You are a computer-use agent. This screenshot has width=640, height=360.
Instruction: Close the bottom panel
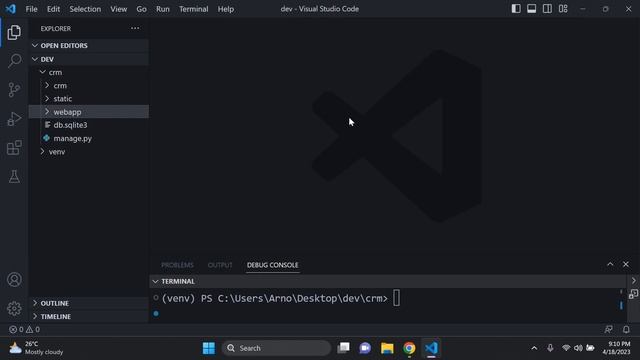626,264
